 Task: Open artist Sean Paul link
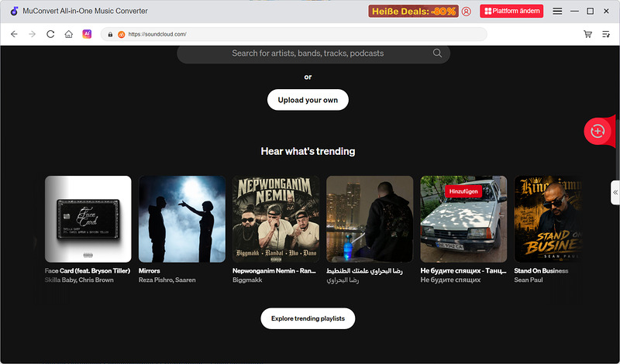tap(529, 280)
